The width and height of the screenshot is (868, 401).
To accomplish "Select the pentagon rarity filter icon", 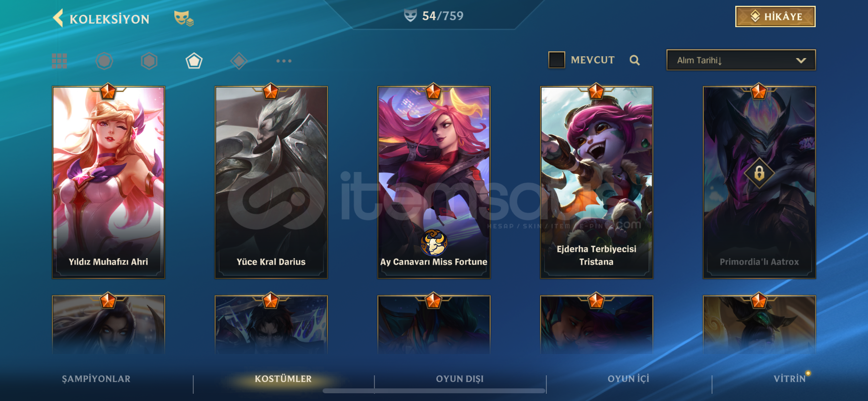I will pos(194,61).
